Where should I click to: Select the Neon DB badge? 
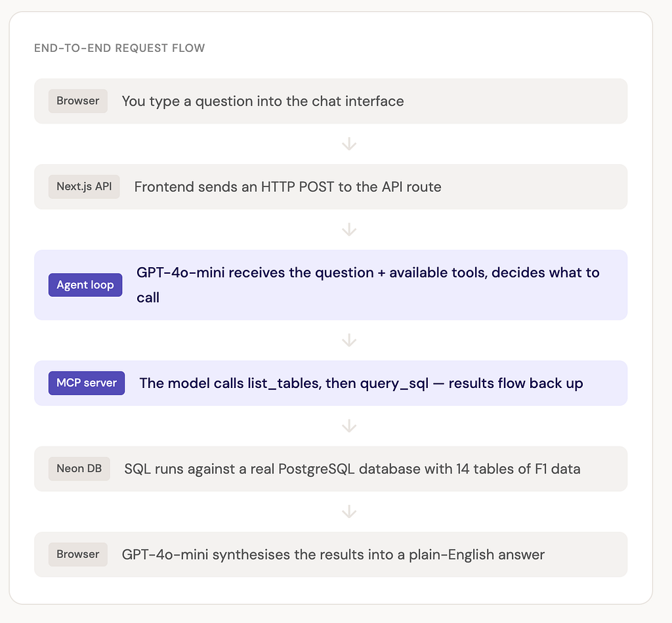[79, 469]
